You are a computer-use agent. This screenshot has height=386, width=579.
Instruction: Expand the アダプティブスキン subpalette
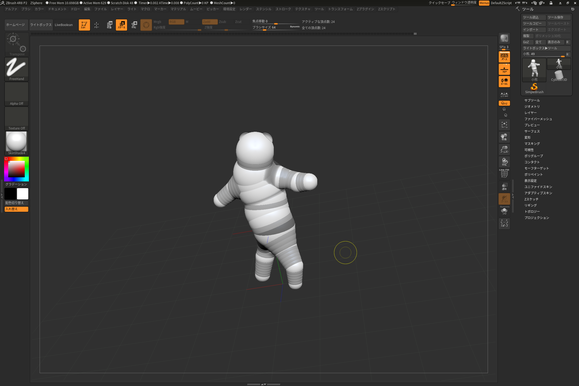point(538,193)
